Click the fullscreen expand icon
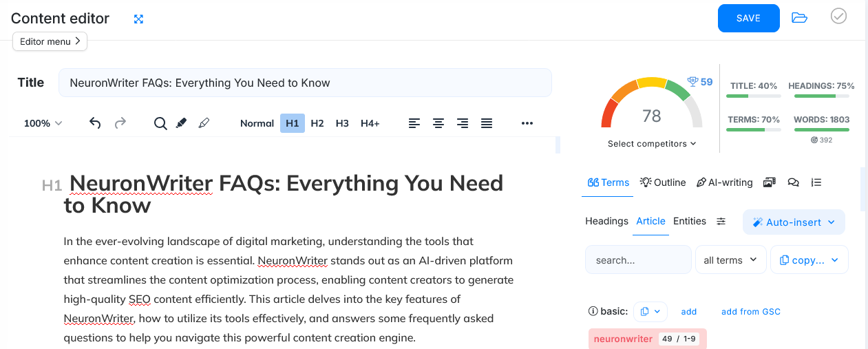 coord(138,19)
